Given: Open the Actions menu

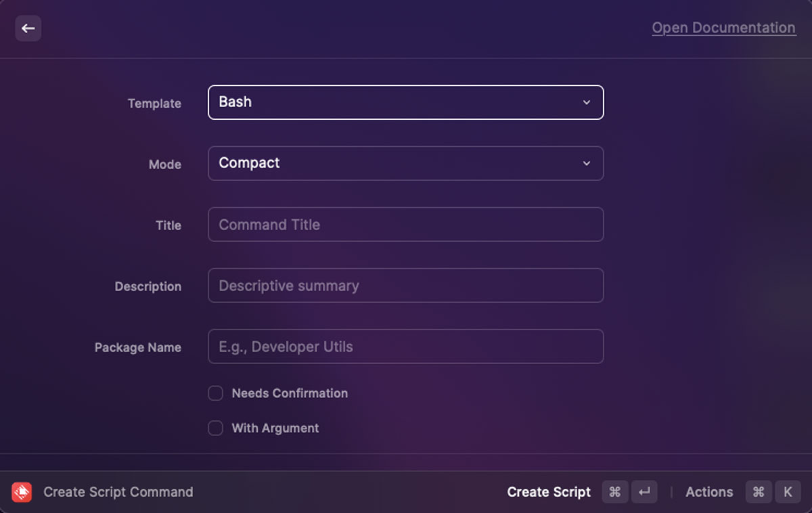Looking at the screenshot, I should pos(708,492).
